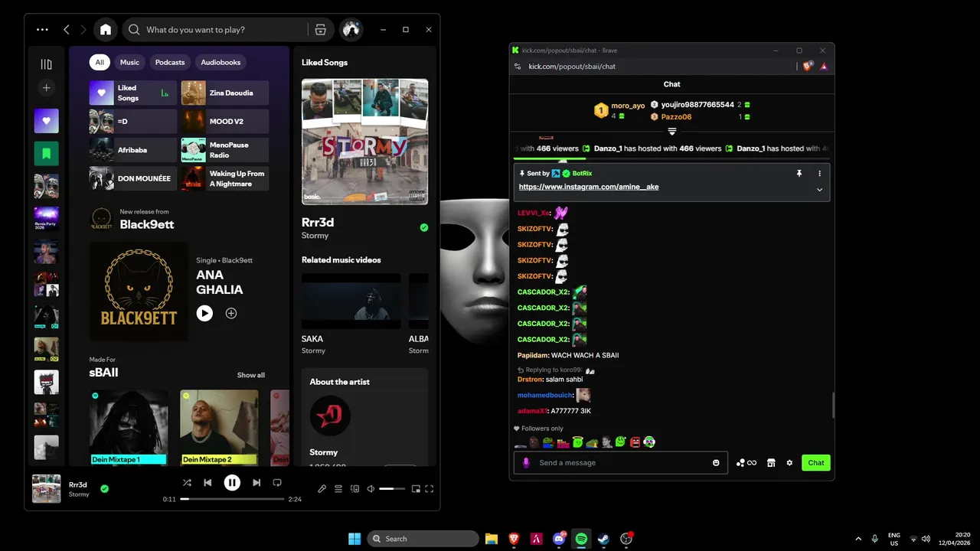Expand the chat leaderboard handle

click(x=671, y=132)
